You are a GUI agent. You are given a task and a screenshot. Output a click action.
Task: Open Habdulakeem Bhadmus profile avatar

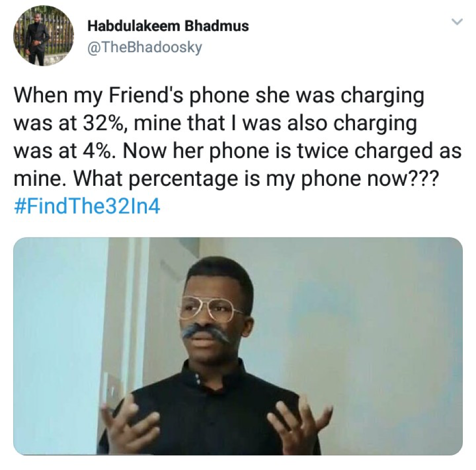44,36
